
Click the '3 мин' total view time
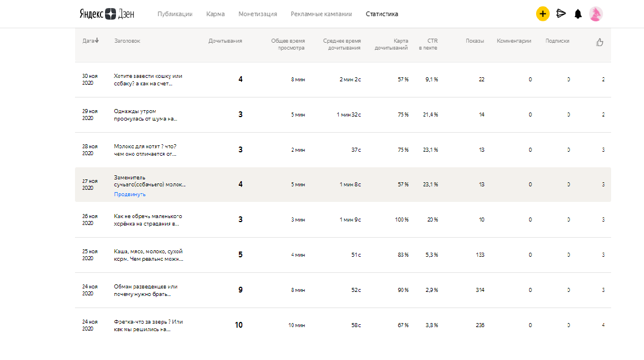(298, 220)
